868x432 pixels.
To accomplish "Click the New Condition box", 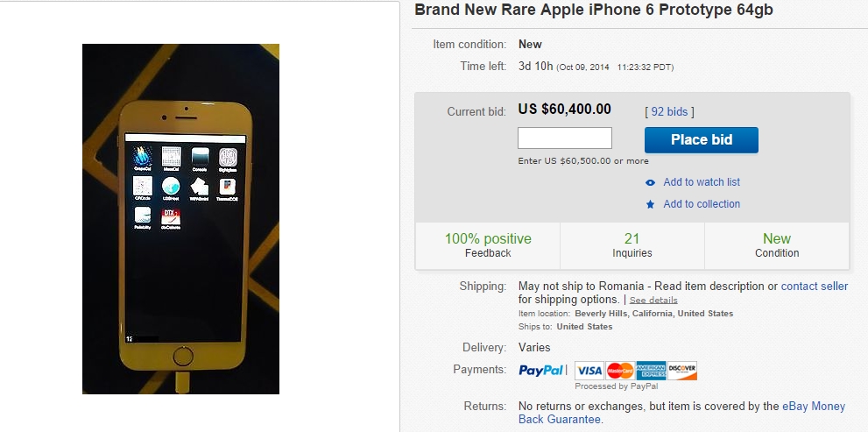I will coord(777,245).
